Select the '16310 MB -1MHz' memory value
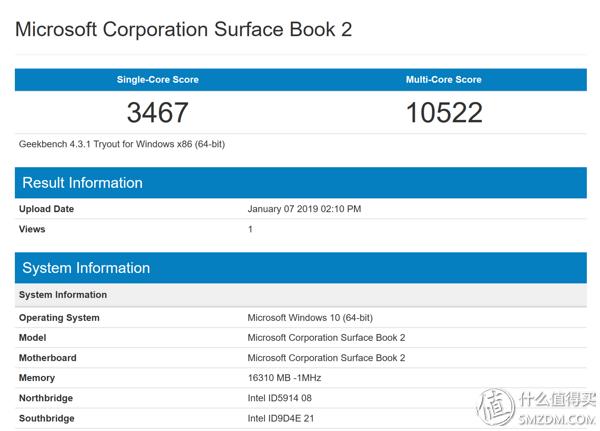Screen dimensions: 600x431 [x=284, y=378]
